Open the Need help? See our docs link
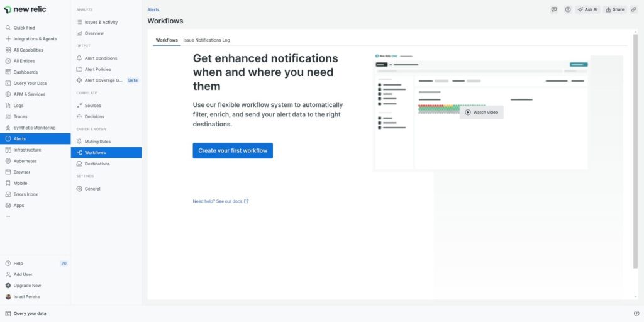644x322 pixels. [220, 201]
